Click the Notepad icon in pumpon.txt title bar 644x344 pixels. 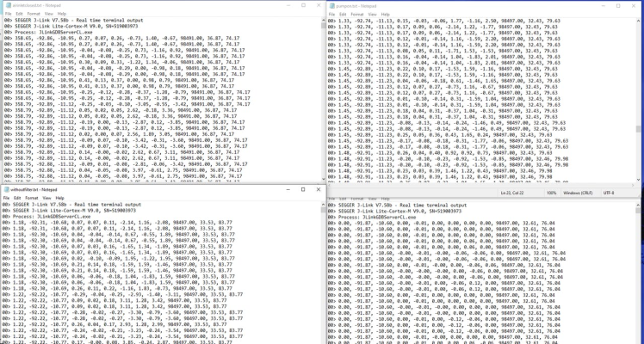point(332,6)
